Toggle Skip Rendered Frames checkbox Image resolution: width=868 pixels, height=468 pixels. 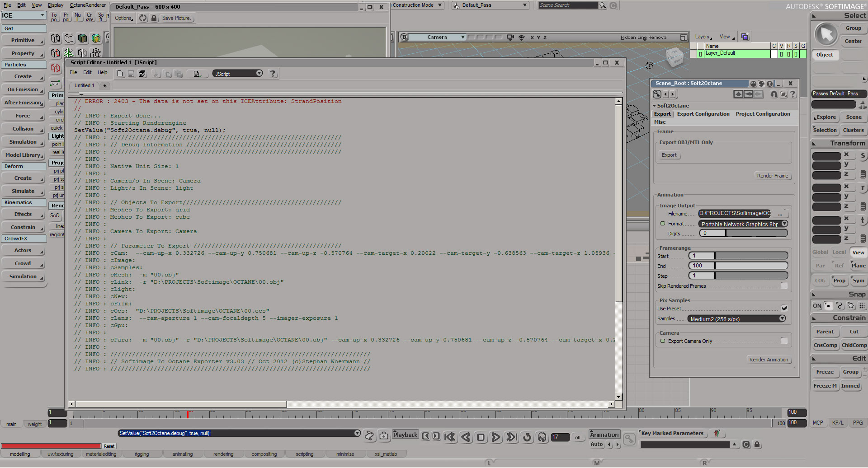click(x=784, y=286)
